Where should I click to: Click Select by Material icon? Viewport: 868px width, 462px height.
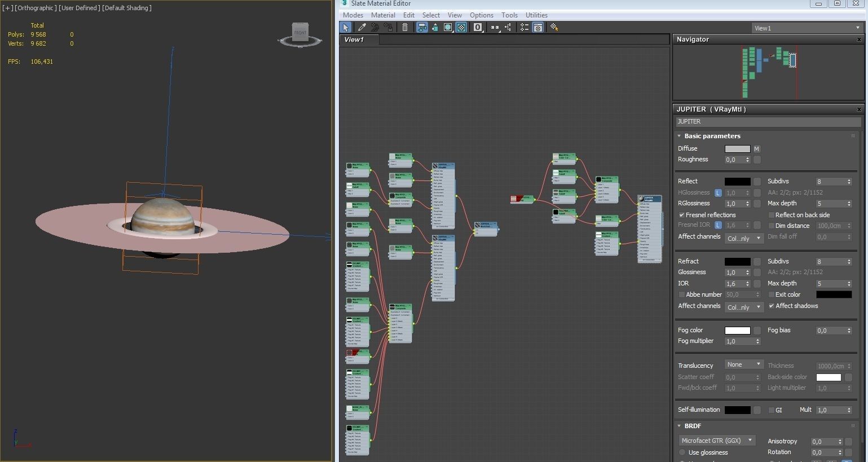coord(554,27)
